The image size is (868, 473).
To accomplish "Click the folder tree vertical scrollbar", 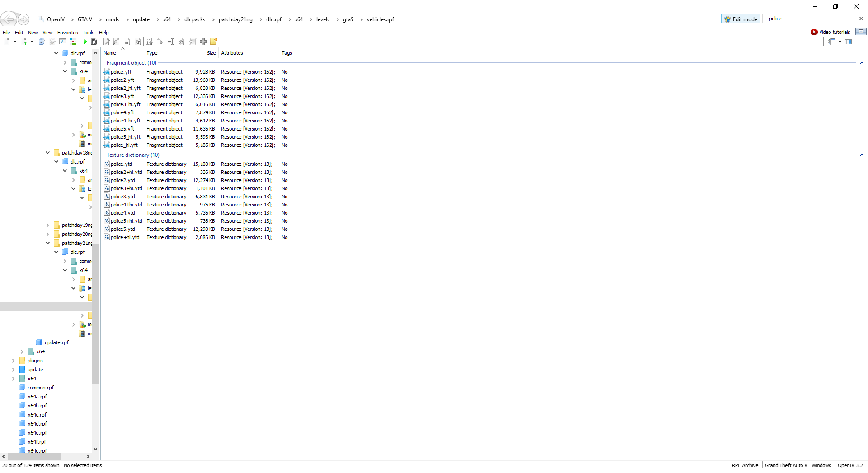I will pos(95,314).
